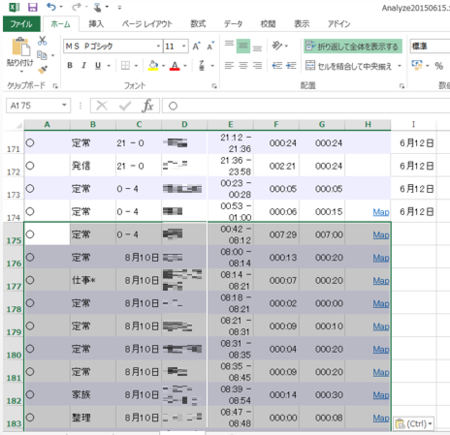Align text left icon
Screen dimensions: 450x435
tap(229, 66)
